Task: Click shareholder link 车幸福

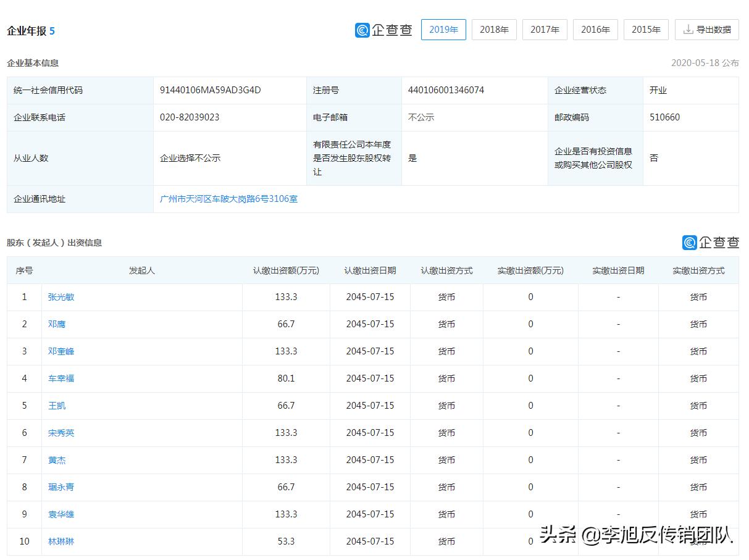Action: click(x=61, y=378)
